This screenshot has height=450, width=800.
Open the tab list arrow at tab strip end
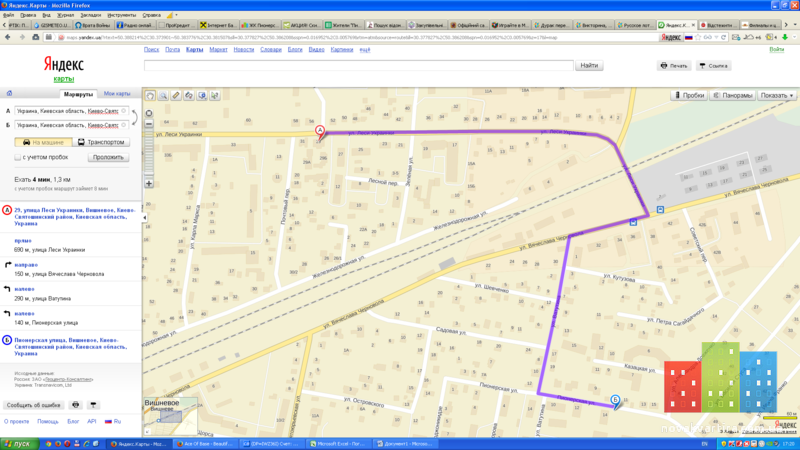(794, 24)
